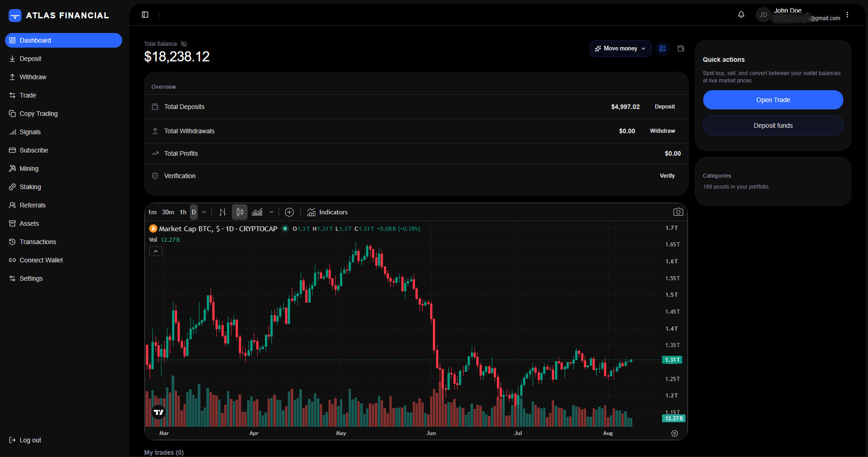Open the Withdraw page from sidebar
This screenshot has width=868, height=457.
click(x=64, y=77)
